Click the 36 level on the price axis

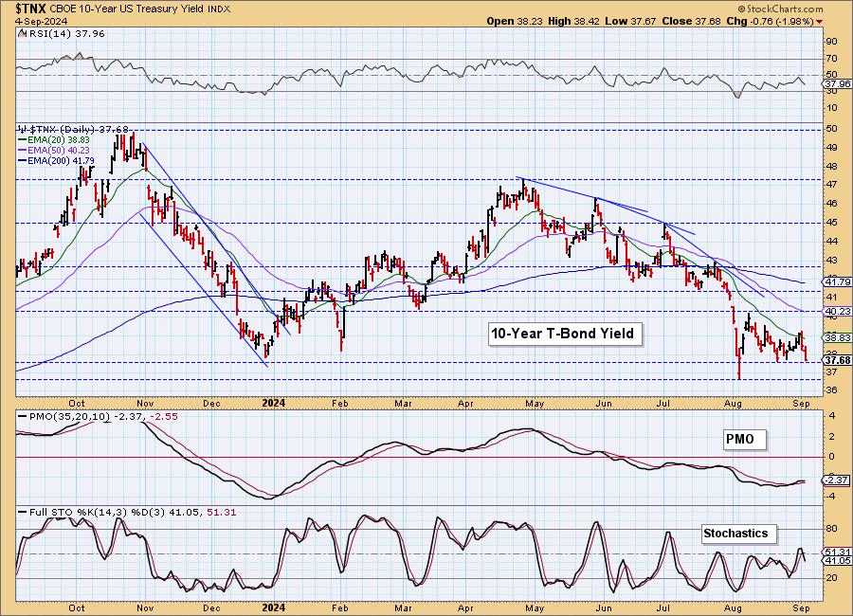tap(832, 390)
